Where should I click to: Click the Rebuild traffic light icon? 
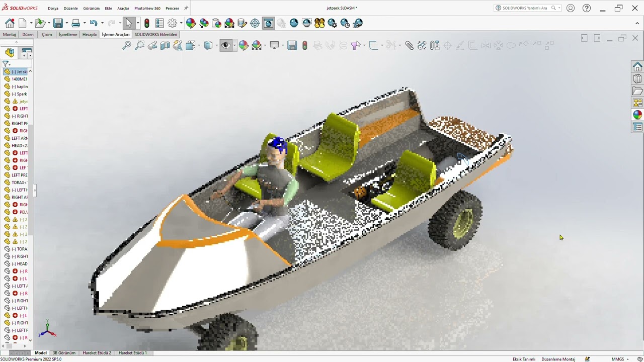click(146, 23)
